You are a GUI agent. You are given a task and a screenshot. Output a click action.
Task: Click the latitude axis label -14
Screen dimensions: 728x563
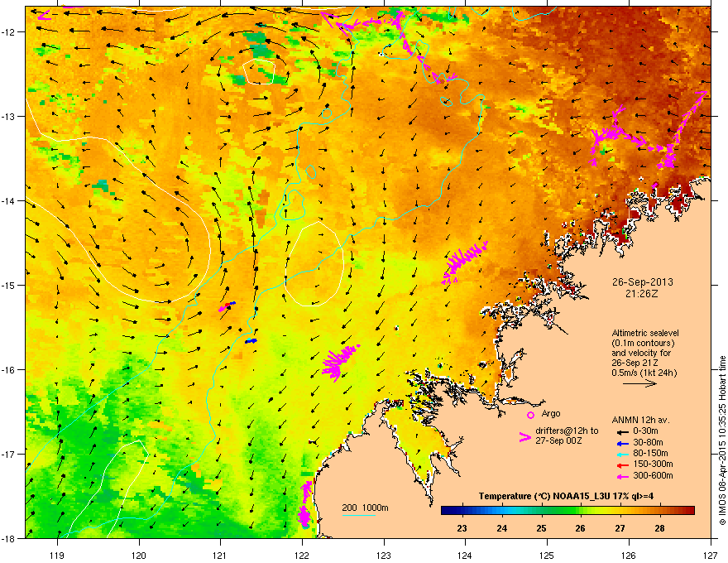9,201
